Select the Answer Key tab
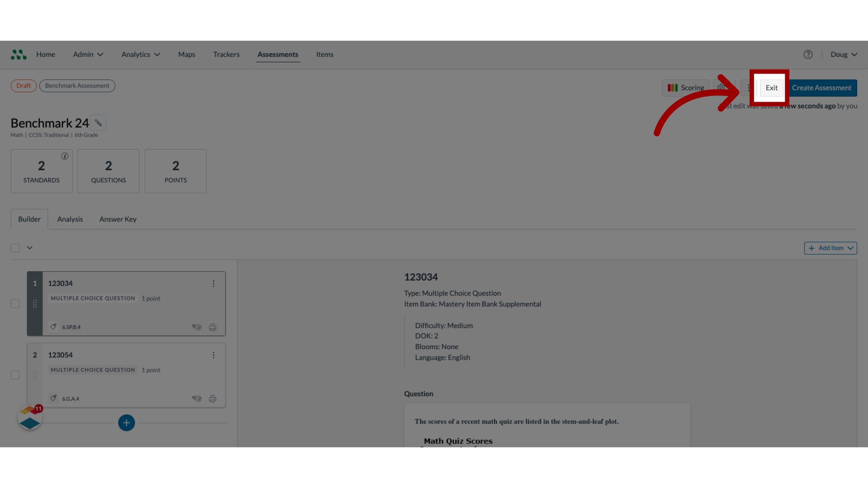 pos(118,219)
